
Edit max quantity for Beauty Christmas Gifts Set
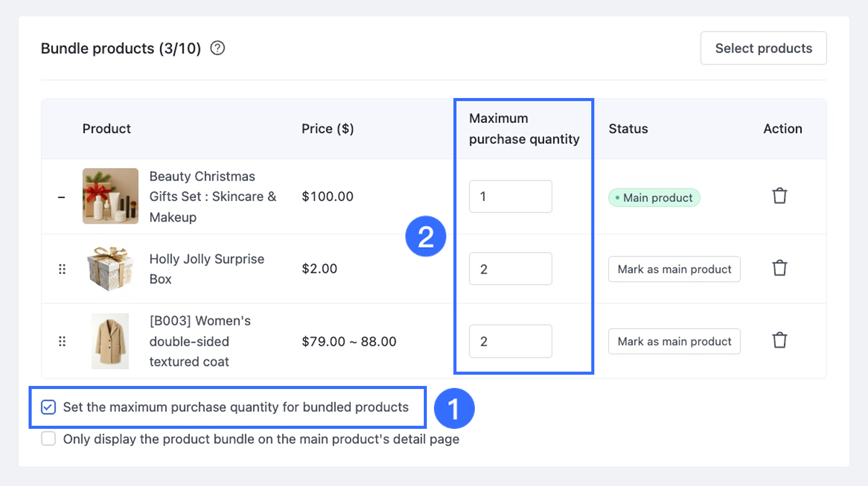[510, 197]
